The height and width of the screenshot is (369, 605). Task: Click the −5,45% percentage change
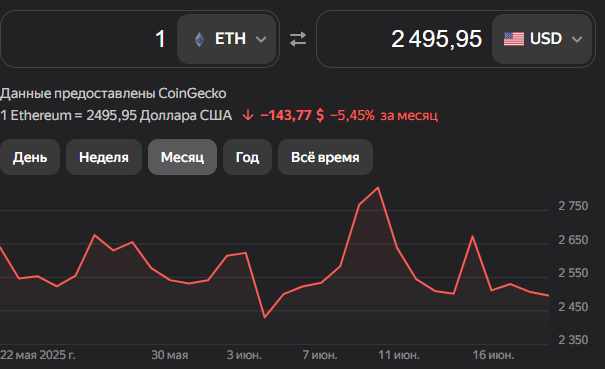click(x=352, y=115)
